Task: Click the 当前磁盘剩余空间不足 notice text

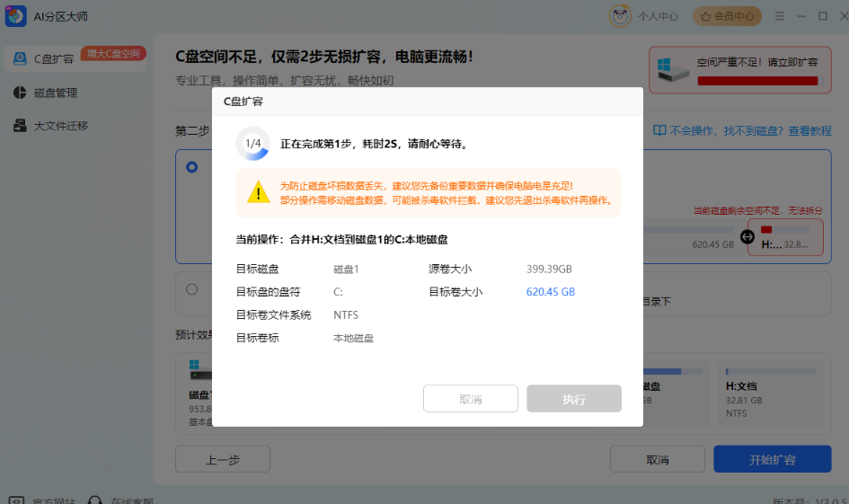Action: (x=758, y=210)
